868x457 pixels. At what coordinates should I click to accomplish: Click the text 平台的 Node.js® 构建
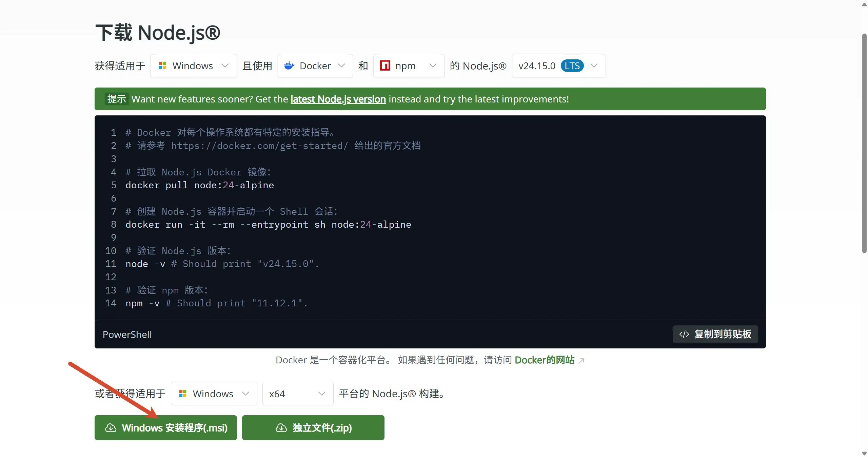point(392,394)
